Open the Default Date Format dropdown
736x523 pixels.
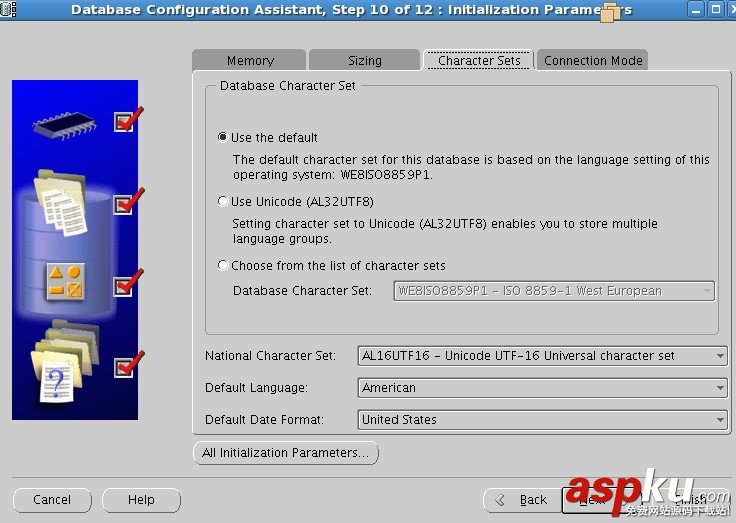point(543,420)
